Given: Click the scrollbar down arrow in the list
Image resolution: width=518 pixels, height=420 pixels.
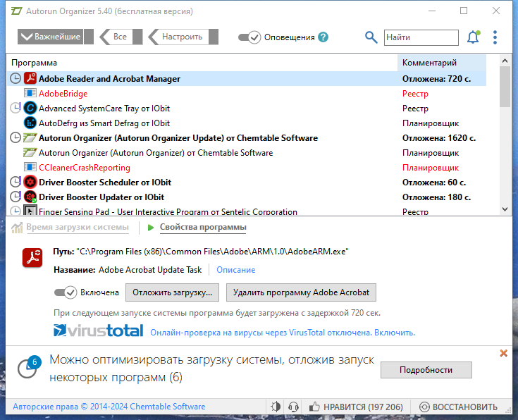Looking at the screenshot, I should [x=505, y=209].
